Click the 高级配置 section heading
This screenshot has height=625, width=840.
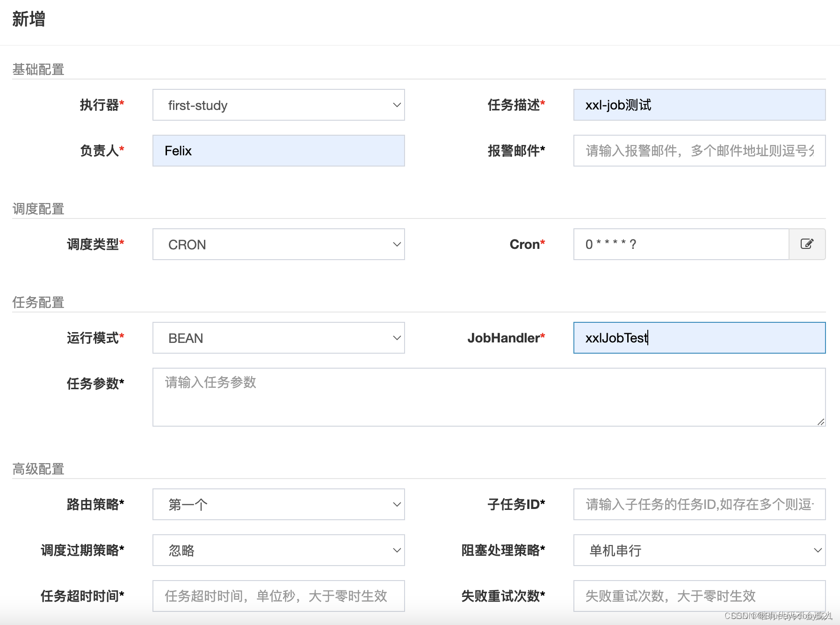click(x=38, y=469)
